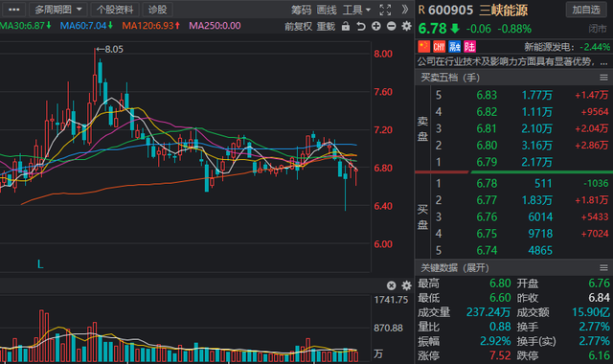Image resolution: width=613 pixels, height=364 pixels.
Task: Click the MA250:0.00 indicator label
Action: (215, 26)
